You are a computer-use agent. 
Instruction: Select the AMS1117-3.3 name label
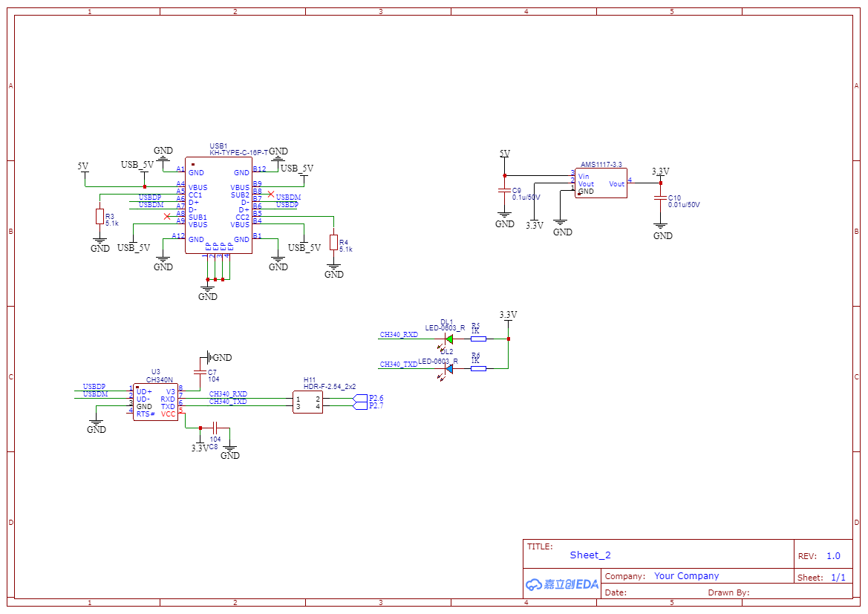click(601, 164)
